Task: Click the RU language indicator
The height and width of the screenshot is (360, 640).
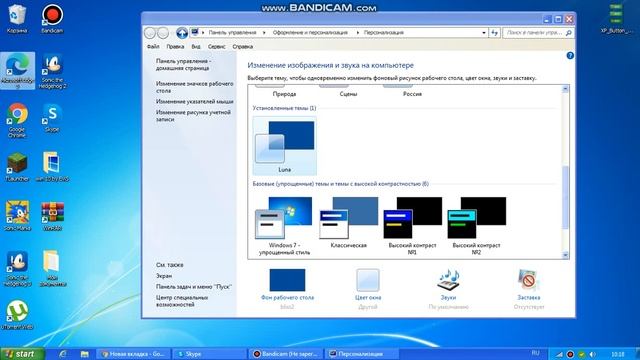Action: click(536, 353)
